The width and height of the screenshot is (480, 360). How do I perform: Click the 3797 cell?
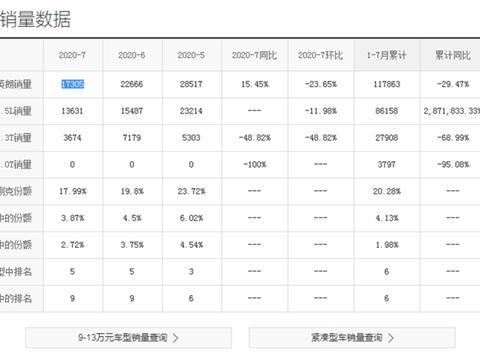pyautogui.click(x=387, y=164)
